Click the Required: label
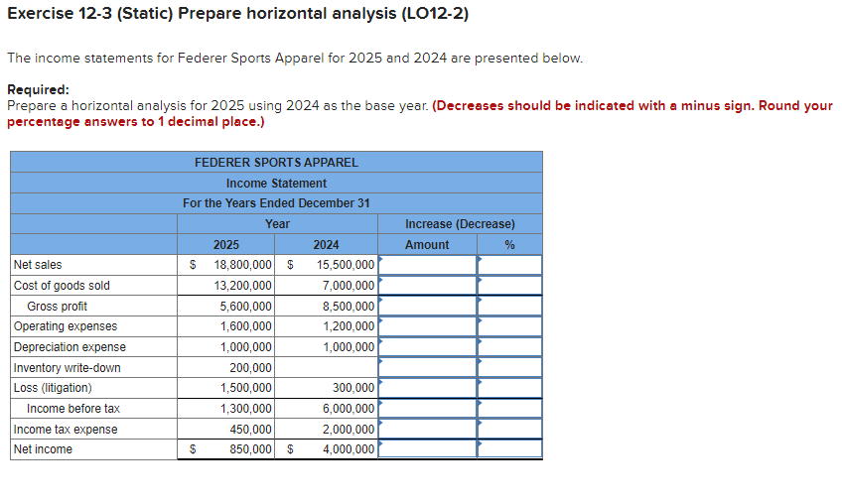 point(38,90)
